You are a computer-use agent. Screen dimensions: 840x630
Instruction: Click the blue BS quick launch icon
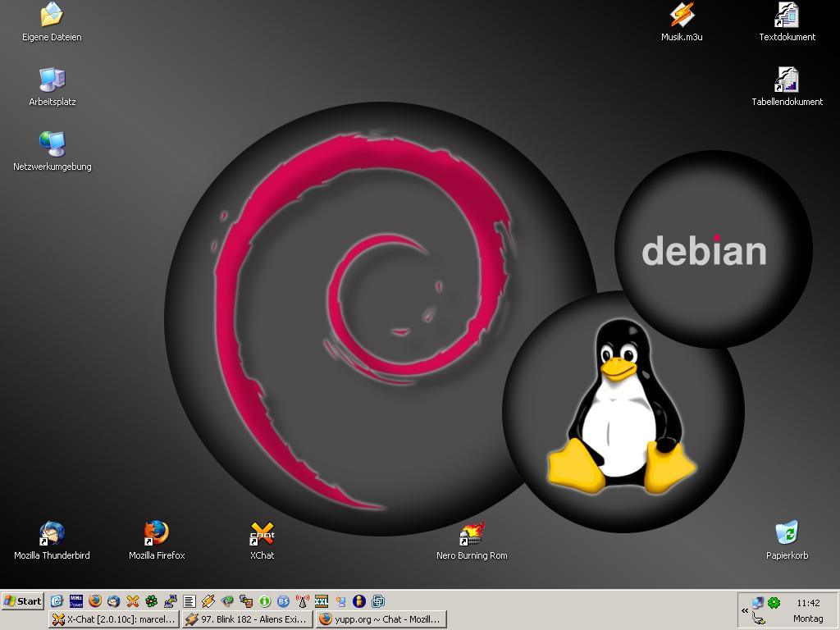283,601
